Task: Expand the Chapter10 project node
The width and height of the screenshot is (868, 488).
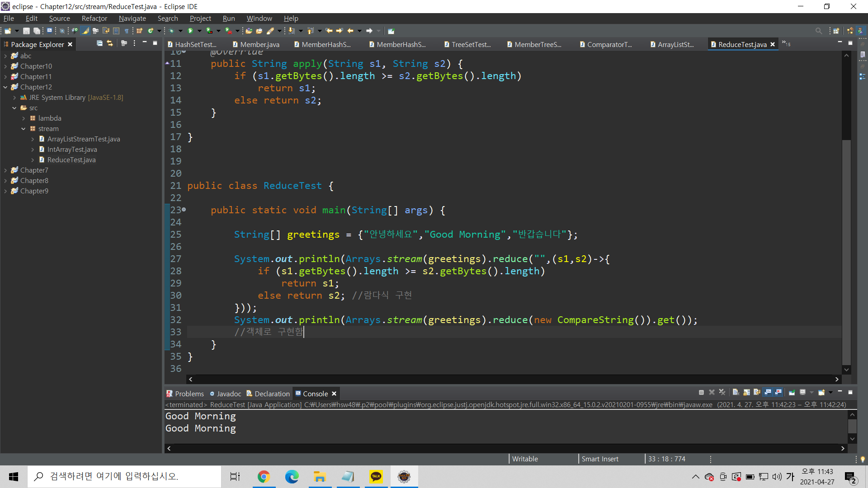Action: pyautogui.click(x=5, y=66)
